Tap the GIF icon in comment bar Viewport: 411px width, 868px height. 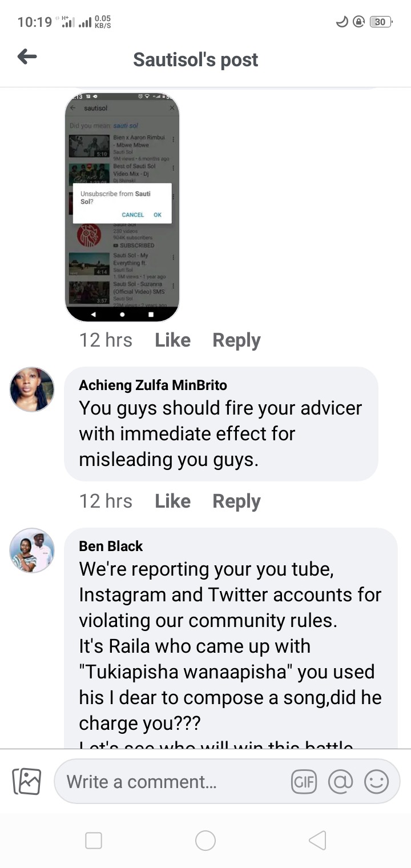pyautogui.click(x=304, y=781)
